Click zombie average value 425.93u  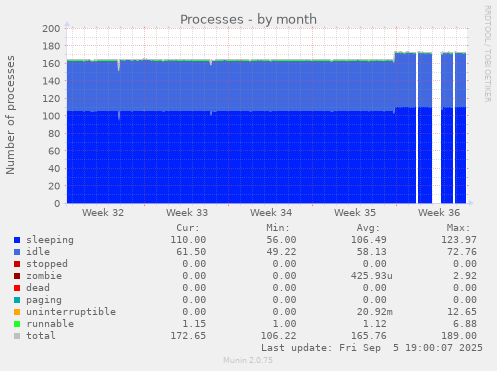pyautogui.click(x=372, y=276)
